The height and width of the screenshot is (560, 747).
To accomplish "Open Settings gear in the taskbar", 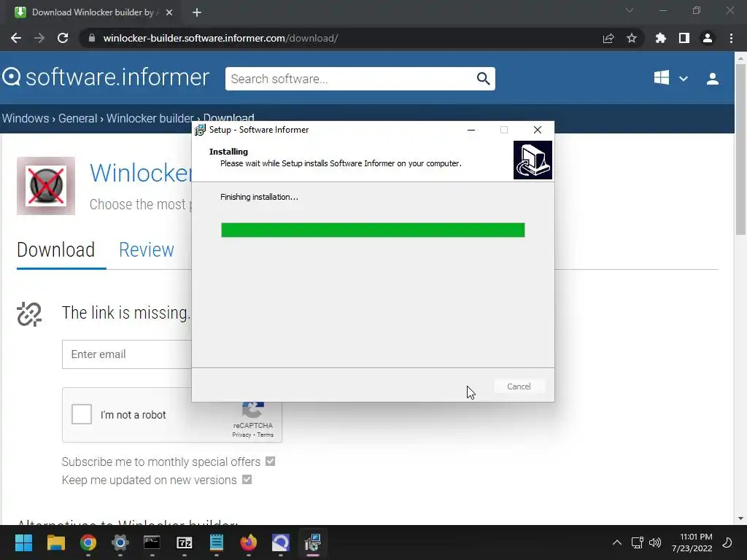I will coord(120,542).
